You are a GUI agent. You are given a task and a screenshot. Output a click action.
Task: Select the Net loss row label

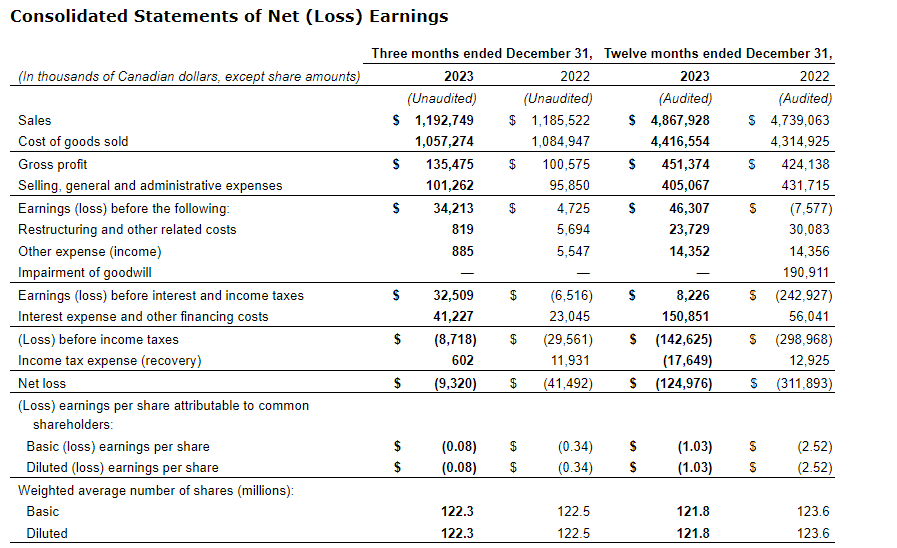pyautogui.click(x=41, y=384)
